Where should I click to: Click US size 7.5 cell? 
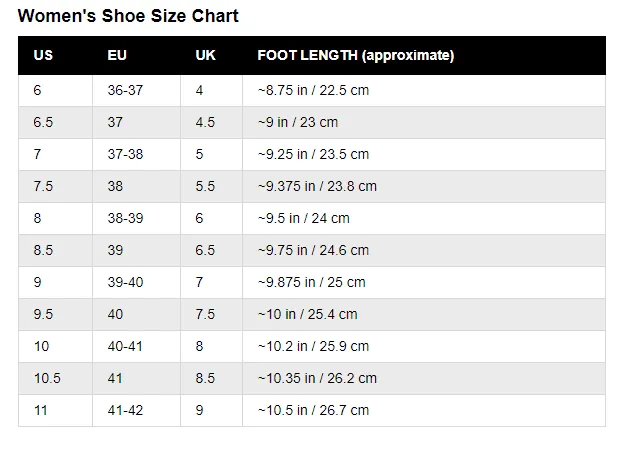55,187
